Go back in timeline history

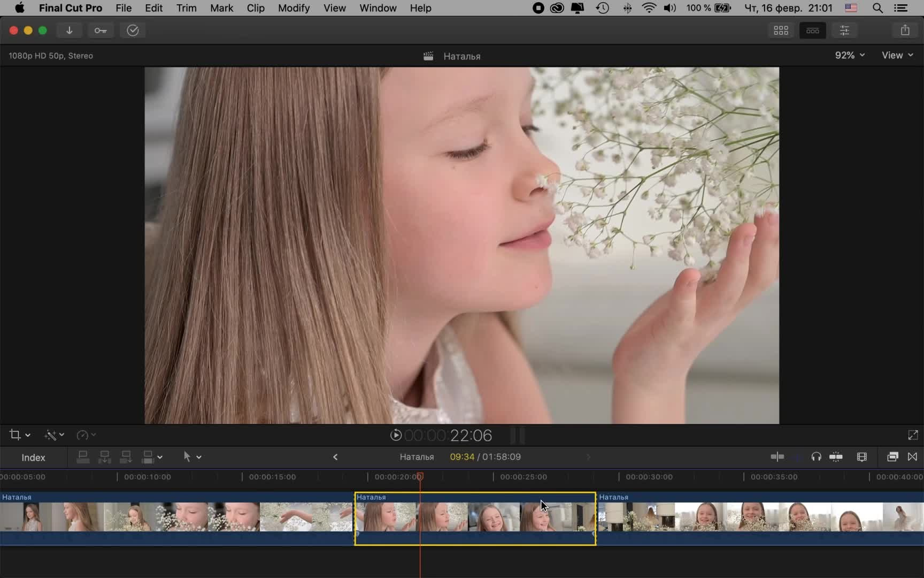coord(335,457)
